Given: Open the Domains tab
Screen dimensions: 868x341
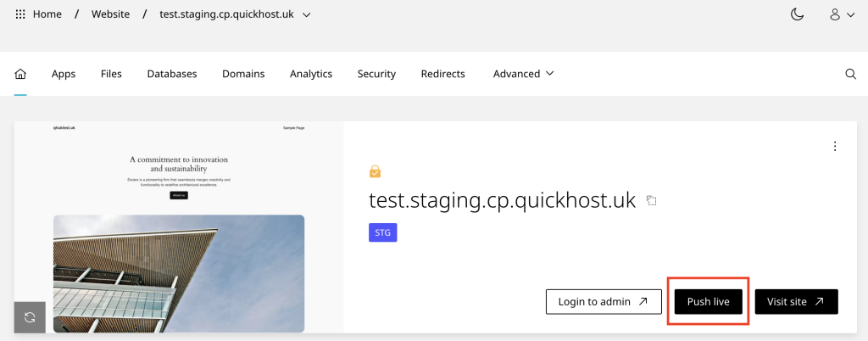Looking at the screenshot, I should pos(243,74).
